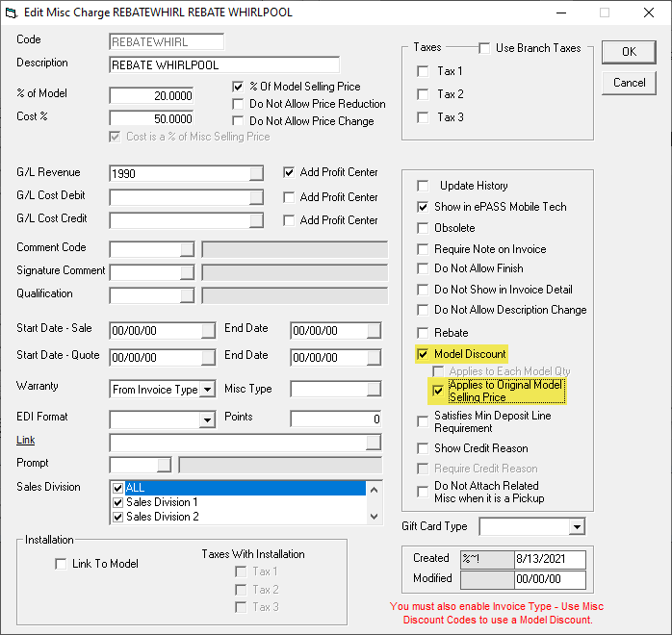Viewport: 672px width, 635px height.
Task: Check the Tax 2 box in Taxes
Action: [423, 94]
